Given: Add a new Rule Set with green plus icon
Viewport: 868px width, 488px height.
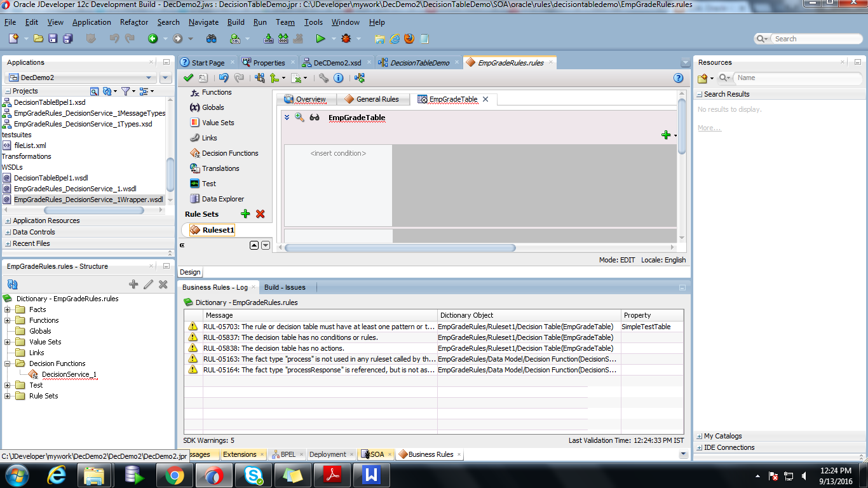Looking at the screenshot, I should click(x=245, y=213).
